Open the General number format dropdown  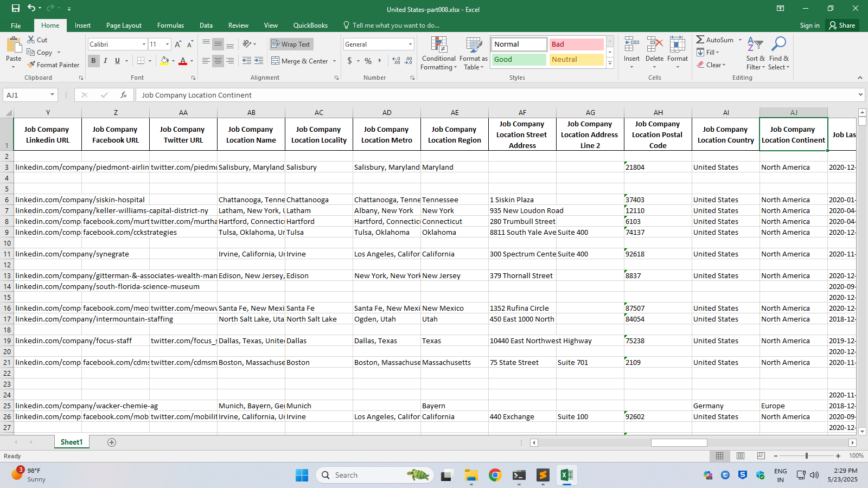410,44
